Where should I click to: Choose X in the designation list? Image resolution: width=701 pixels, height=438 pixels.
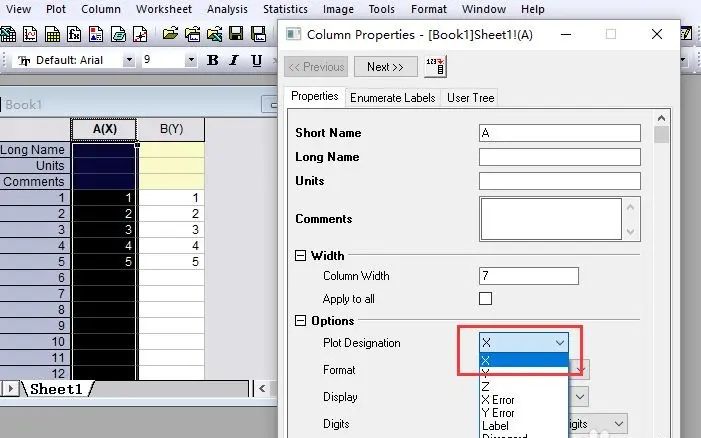tap(524, 360)
